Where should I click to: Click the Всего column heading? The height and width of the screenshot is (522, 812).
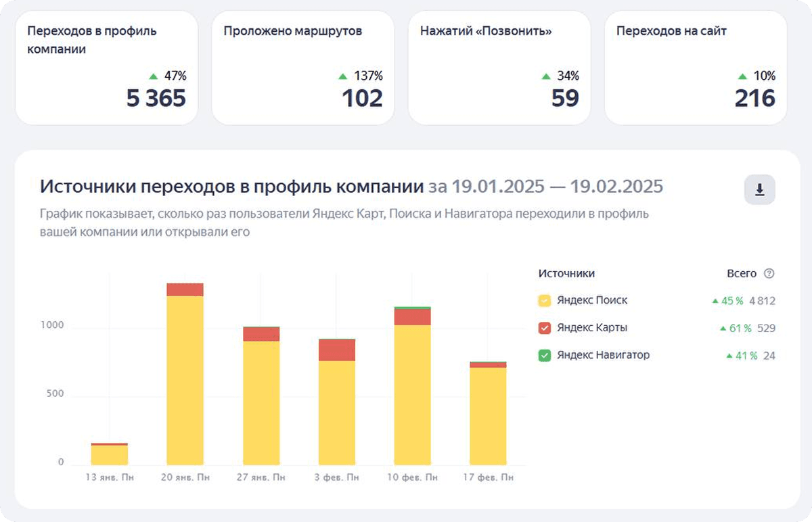tap(742, 274)
